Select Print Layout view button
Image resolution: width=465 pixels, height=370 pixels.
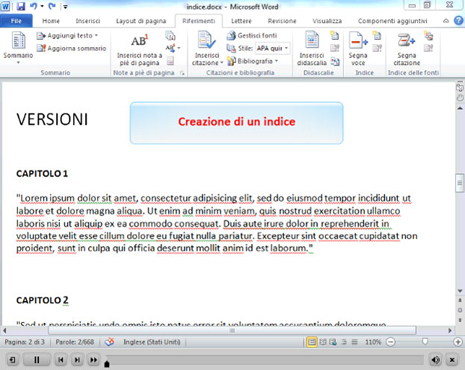tap(312, 342)
